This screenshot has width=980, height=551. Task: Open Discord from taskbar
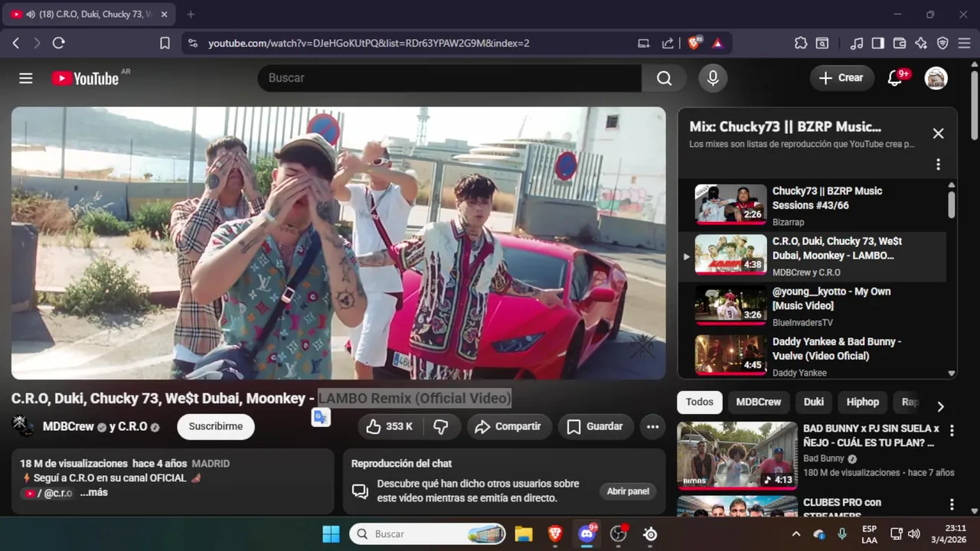587,534
